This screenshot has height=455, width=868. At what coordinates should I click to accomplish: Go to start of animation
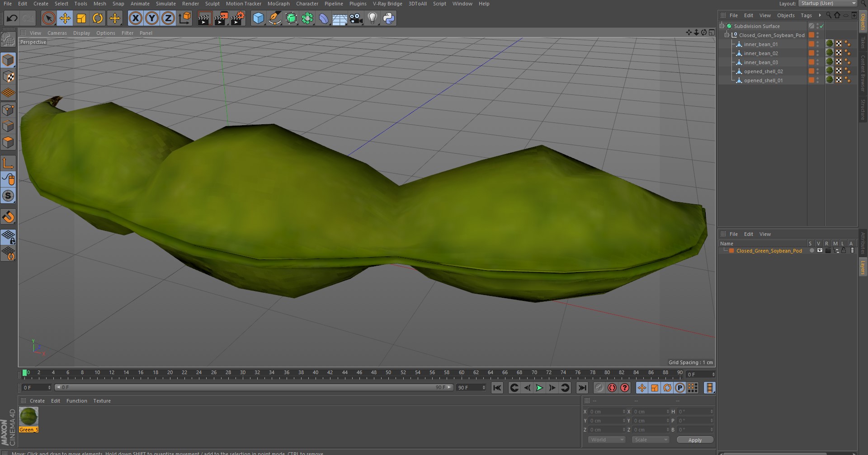497,388
